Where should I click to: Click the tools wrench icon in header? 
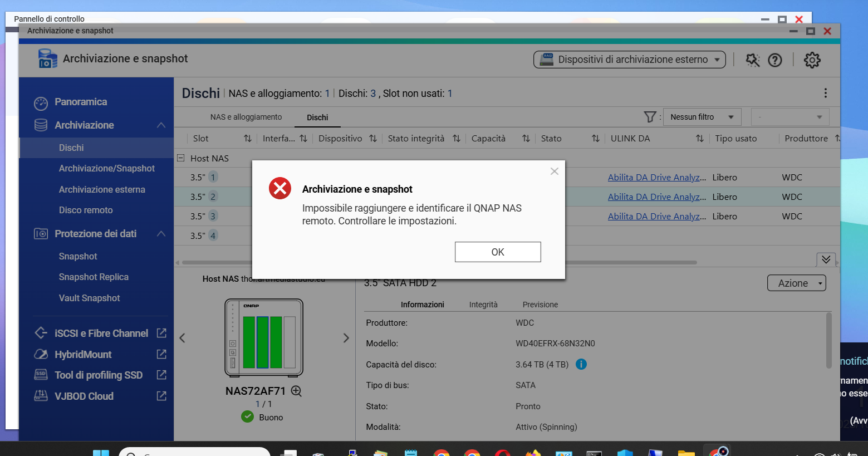tap(752, 60)
